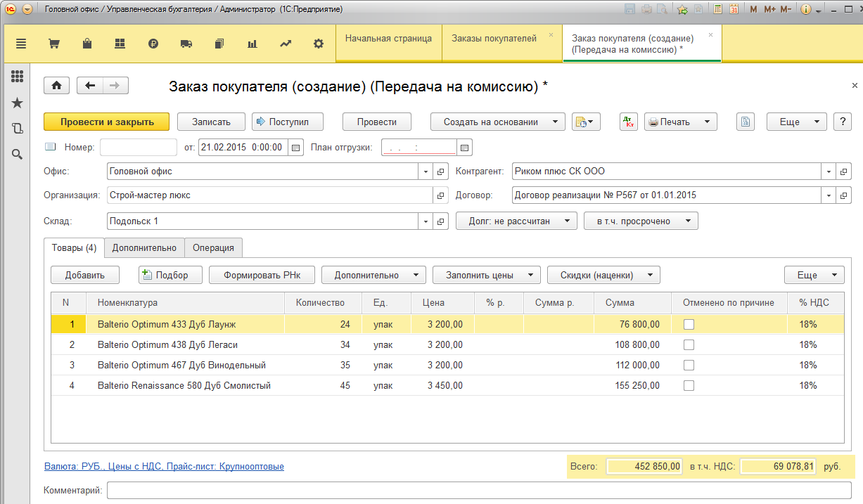Open the в т.ч. просрочено dropdown

[x=641, y=221]
